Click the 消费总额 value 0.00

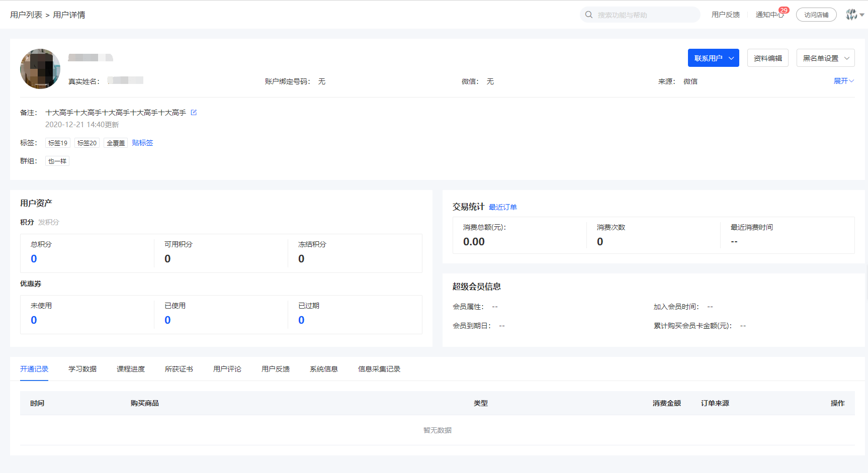click(x=474, y=241)
